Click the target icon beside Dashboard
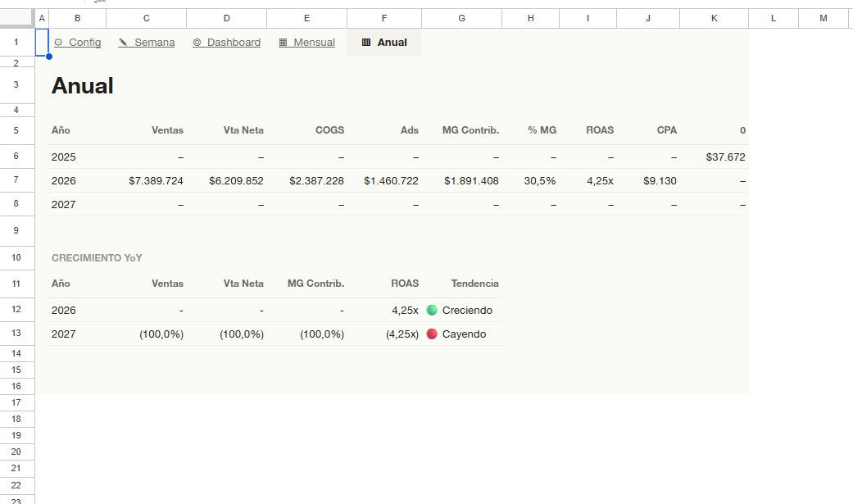 (197, 43)
